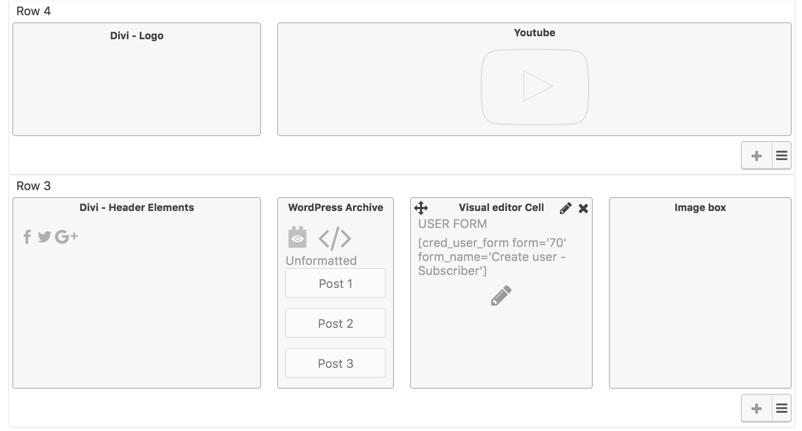Select the Divi - Logo cell
Screen dimensions: 802x431
pyautogui.click(x=137, y=79)
